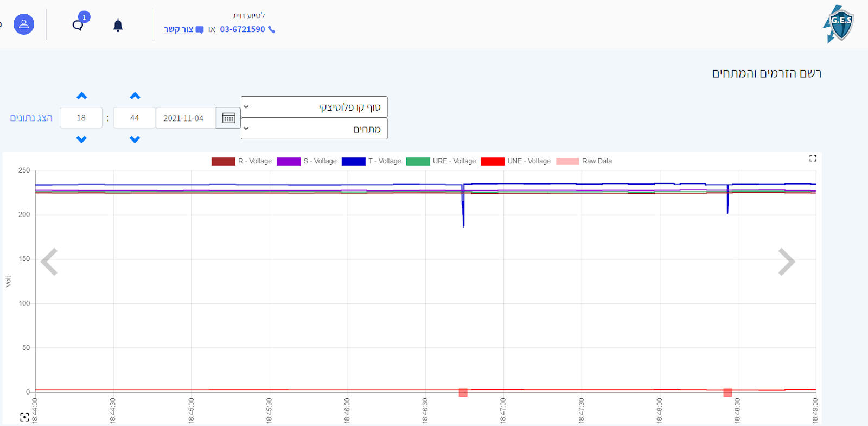Viewport: 868px width, 426px height.
Task: Toggle S - Voltage series in legend
Action: click(307, 161)
